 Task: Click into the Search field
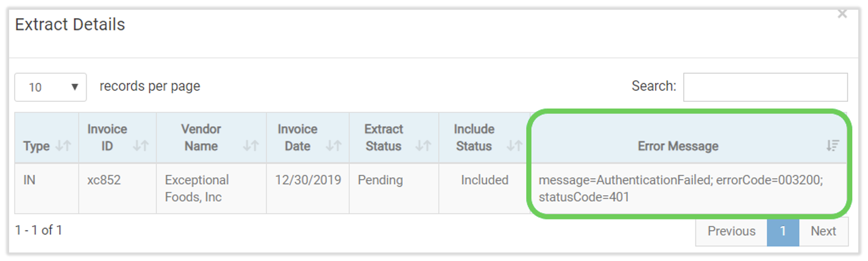coord(765,87)
